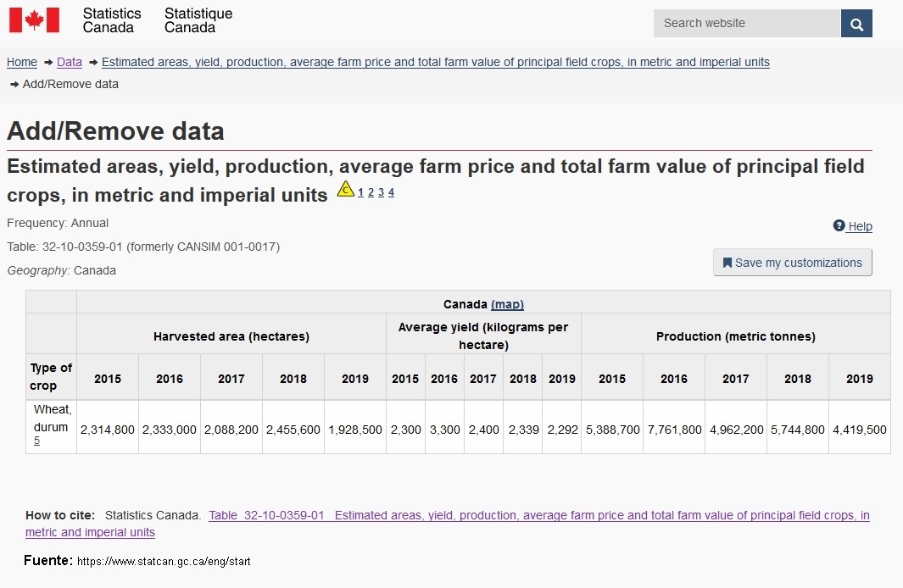Click the 2019 production value 4,419,500
This screenshot has width=903, height=588.
pyautogui.click(x=859, y=430)
